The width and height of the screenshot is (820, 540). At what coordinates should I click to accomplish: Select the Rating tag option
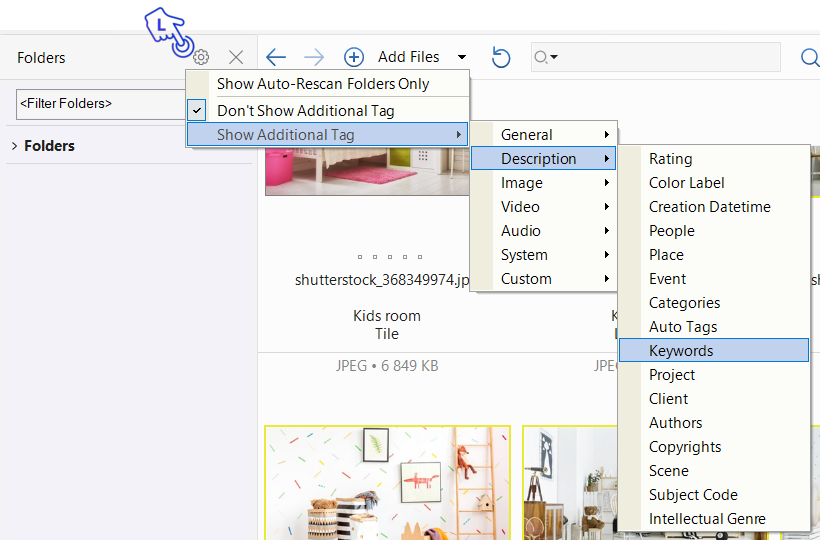pyautogui.click(x=670, y=159)
